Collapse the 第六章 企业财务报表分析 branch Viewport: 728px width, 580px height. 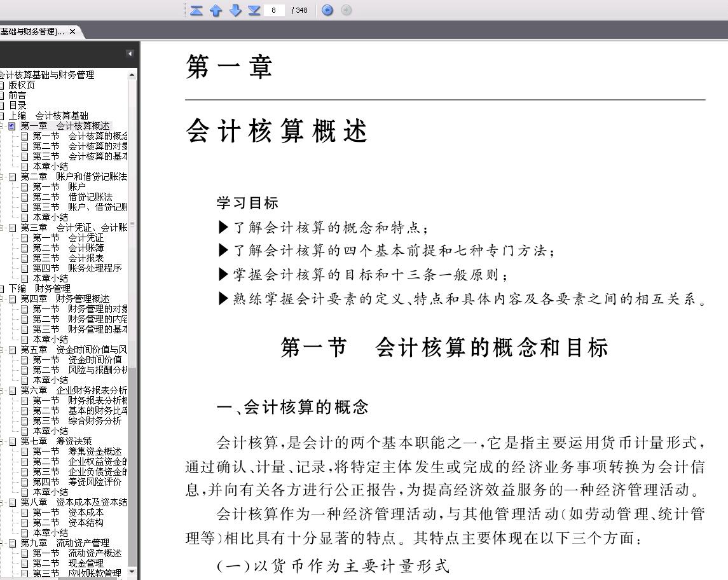(1, 390)
